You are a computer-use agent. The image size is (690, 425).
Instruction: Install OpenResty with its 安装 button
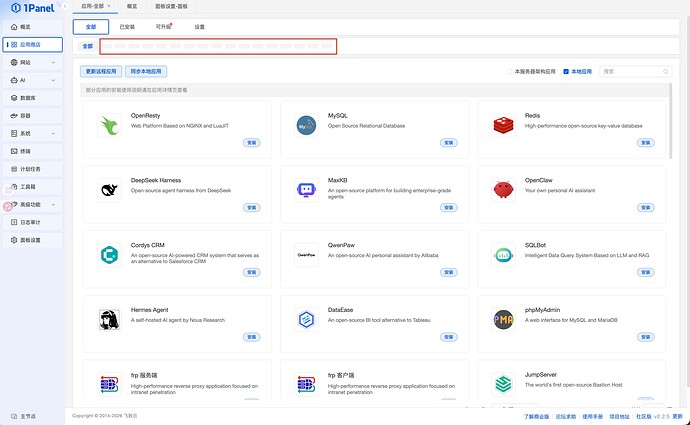[252, 143]
